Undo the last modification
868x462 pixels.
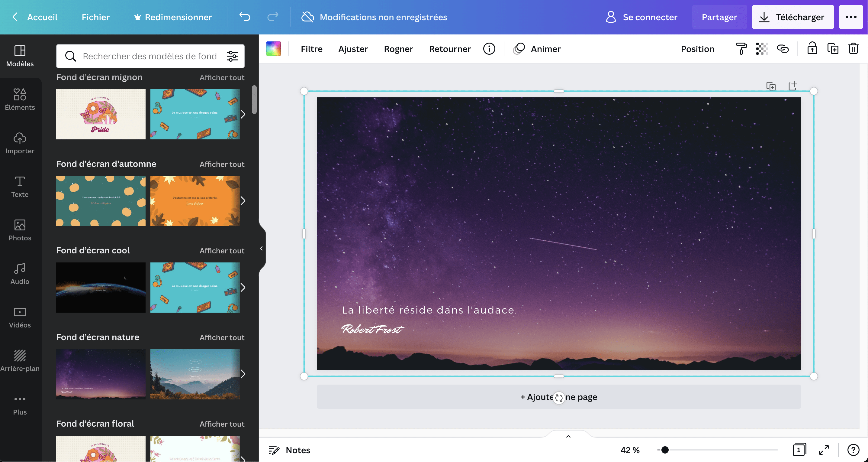pyautogui.click(x=245, y=17)
